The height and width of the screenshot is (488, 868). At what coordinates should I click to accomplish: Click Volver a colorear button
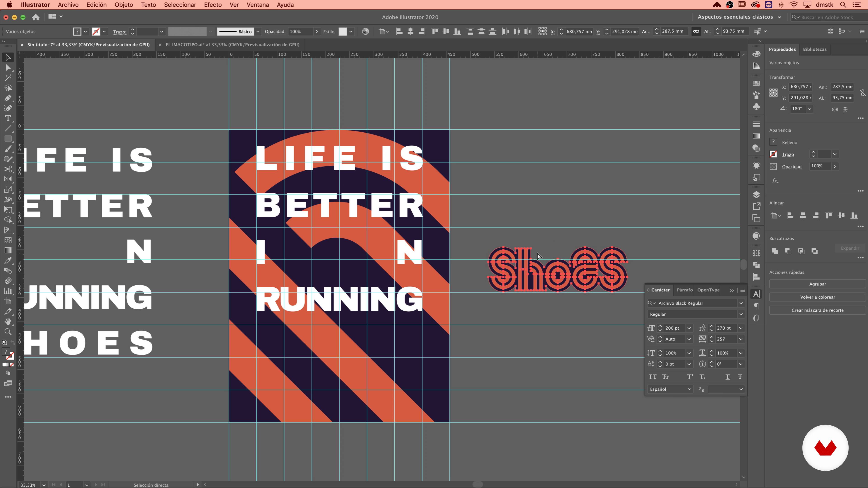pyautogui.click(x=817, y=297)
